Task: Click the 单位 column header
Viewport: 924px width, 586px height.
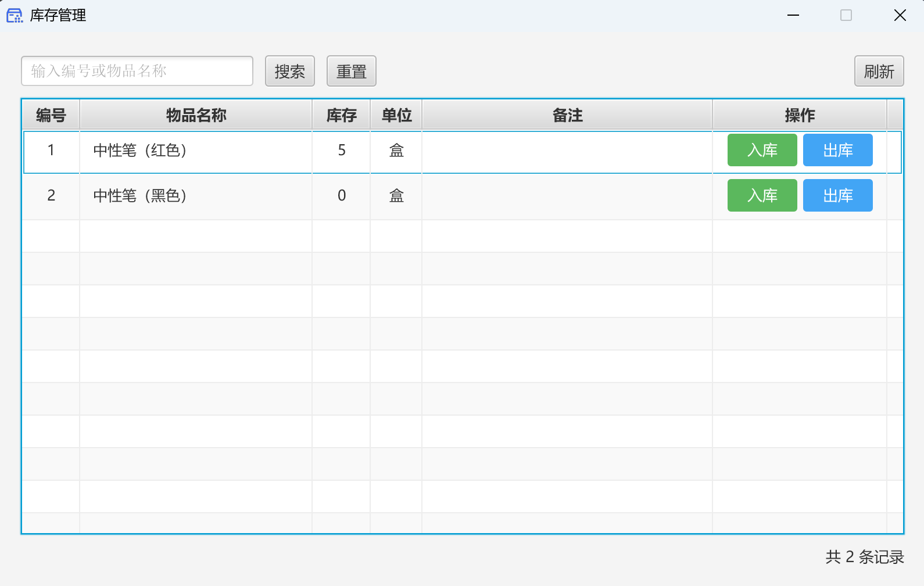Action: click(396, 115)
